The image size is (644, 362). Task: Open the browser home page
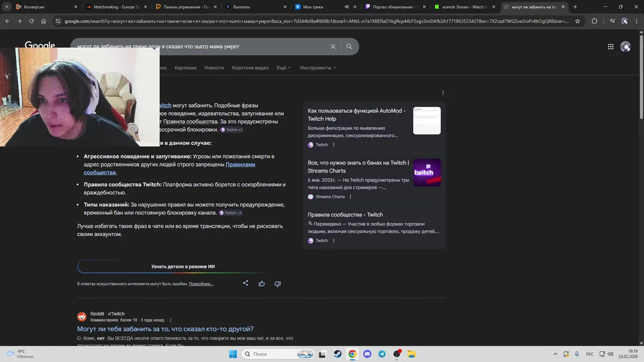point(43,21)
